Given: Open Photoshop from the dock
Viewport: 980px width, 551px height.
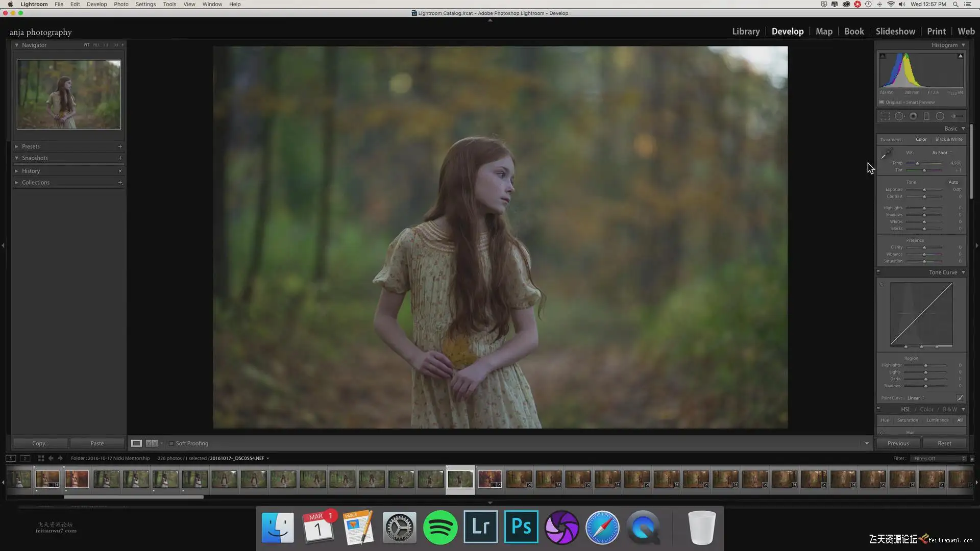Looking at the screenshot, I should pos(521,527).
